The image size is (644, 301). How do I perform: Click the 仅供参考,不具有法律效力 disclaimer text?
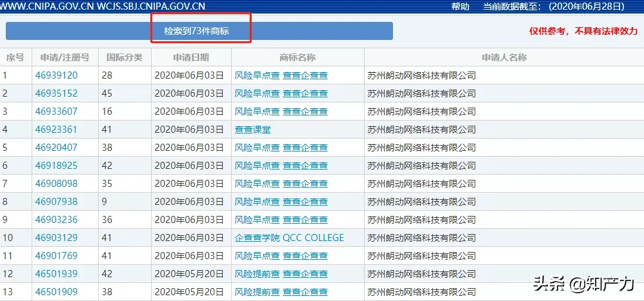point(583,31)
